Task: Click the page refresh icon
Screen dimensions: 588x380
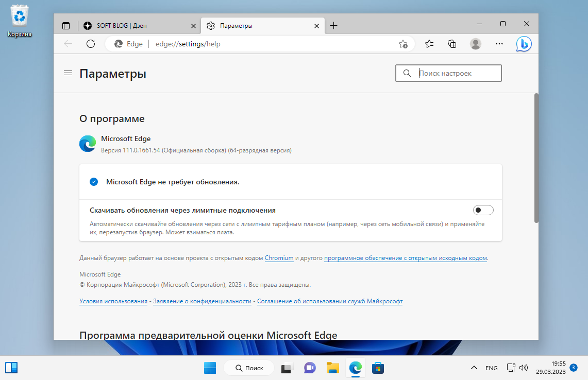Action: pos(91,44)
